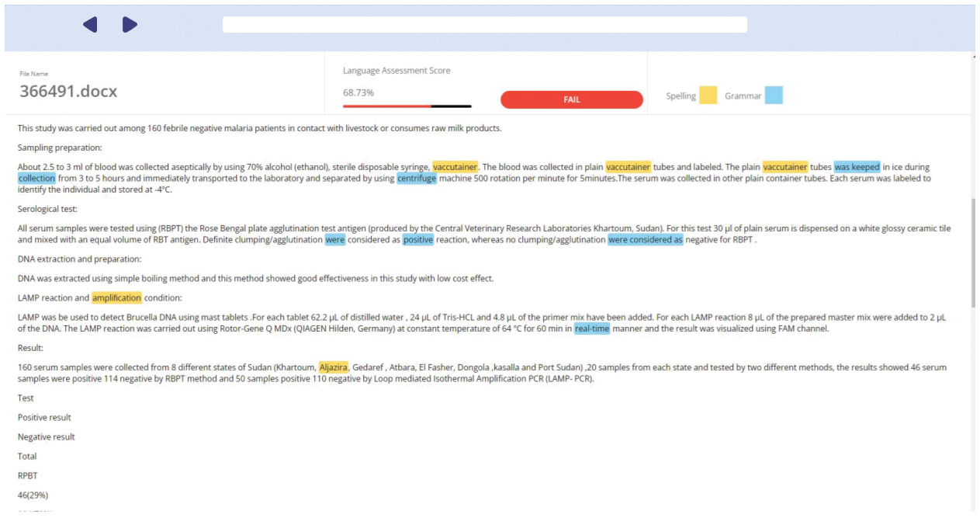Select file name 366491.docx
Image resolution: width=980 pixels, height=518 pixels.
(68, 91)
